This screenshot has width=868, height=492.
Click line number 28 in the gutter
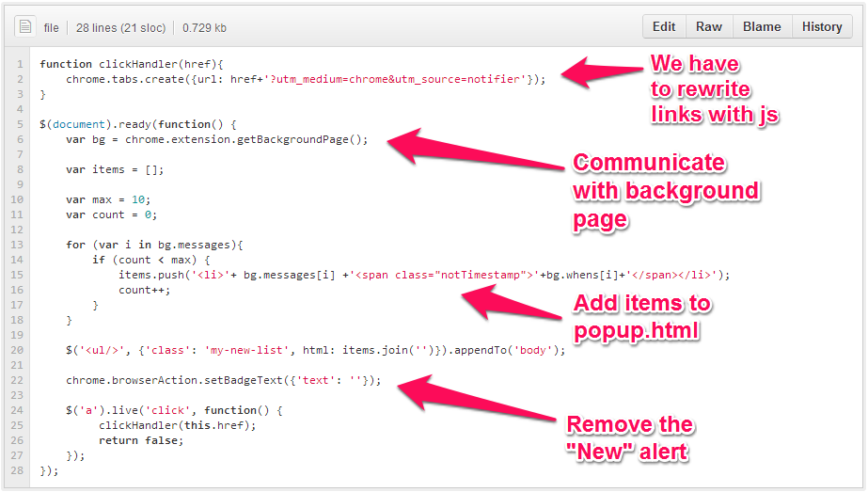click(x=18, y=470)
